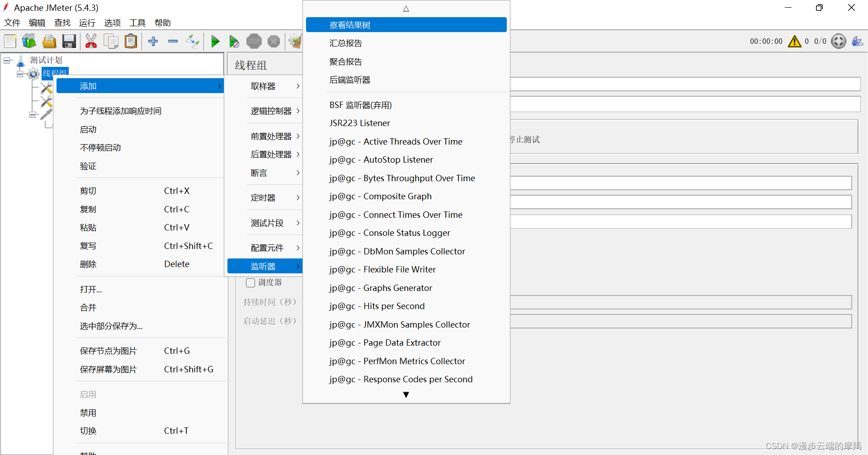Image resolution: width=868 pixels, height=455 pixels.
Task: Click the blue plus Expand All icon
Action: coord(153,41)
